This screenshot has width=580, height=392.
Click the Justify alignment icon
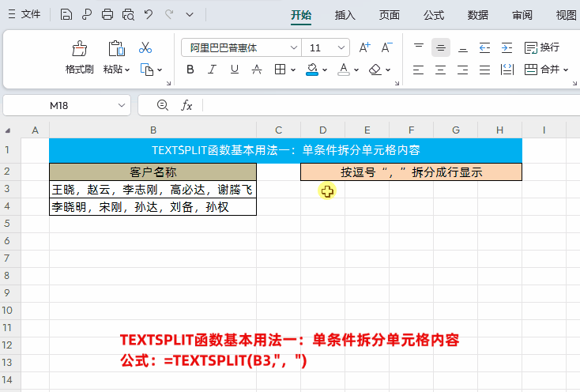pyautogui.click(x=484, y=70)
